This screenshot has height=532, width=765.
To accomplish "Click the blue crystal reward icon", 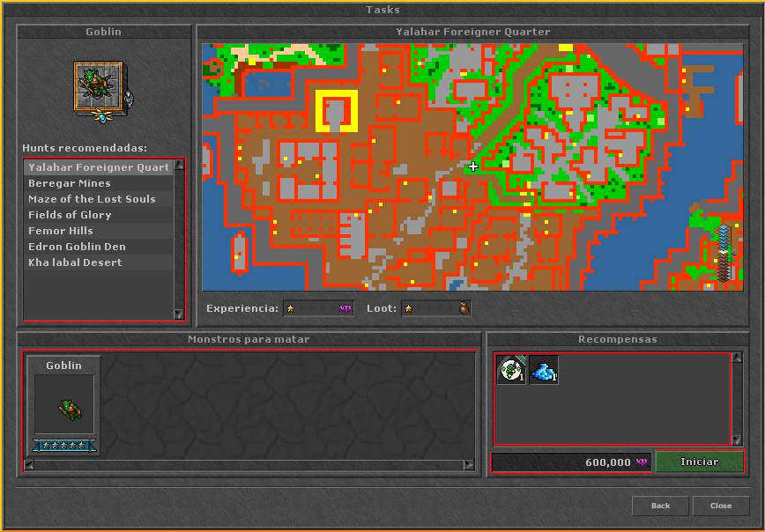I will 544,370.
